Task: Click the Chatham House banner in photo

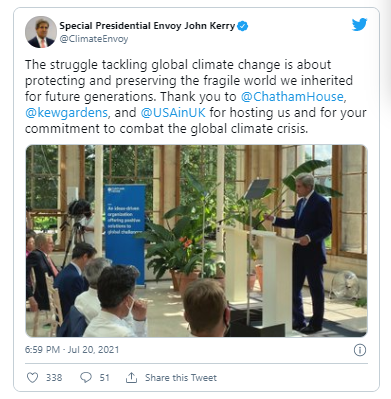Action: (x=125, y=235)
